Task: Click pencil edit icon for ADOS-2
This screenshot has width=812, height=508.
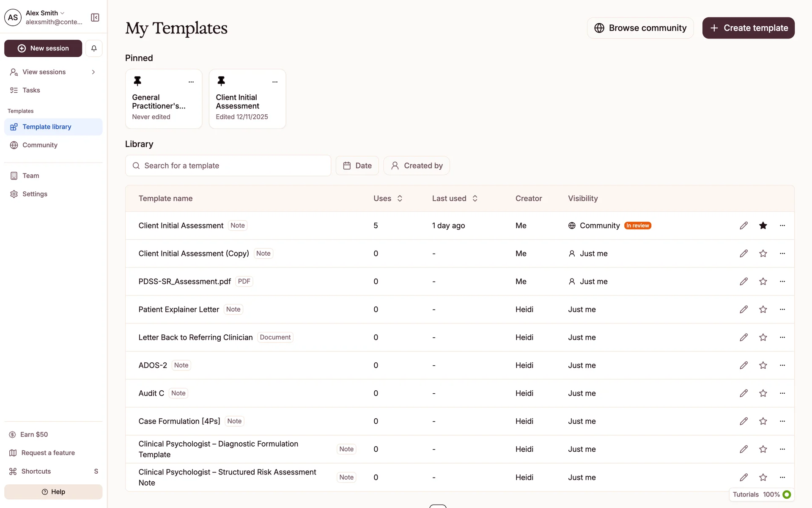Action: (x=743, y=365)
